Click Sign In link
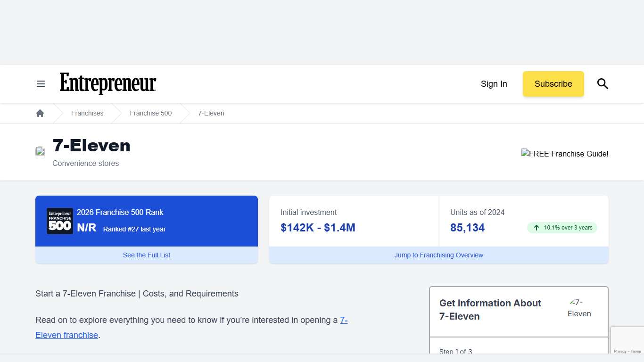Viewport: 644px width, 362px height. (494, 84)
